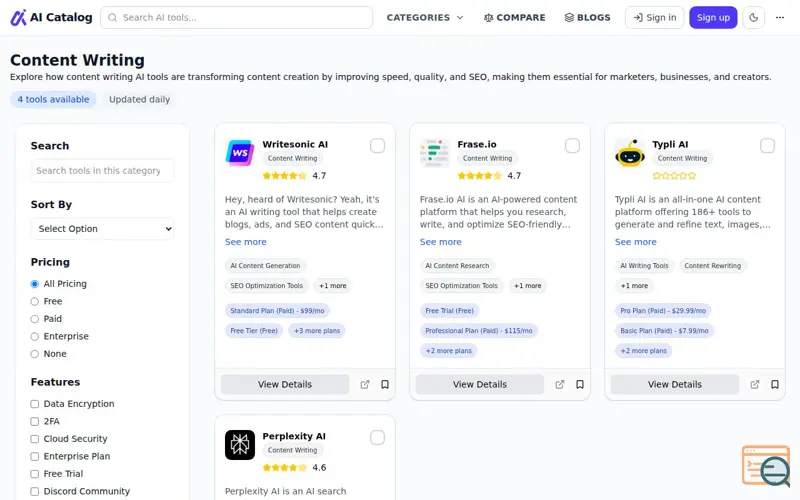Click the floating search-browser widget icon
The image size is (800, 500).
[x=766, y=466]
